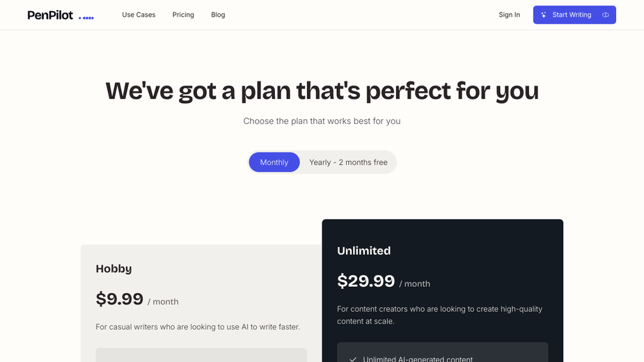Image resolution: width=644 pixels, height=362 pixels.
Task: Open the Use Cases menu item
Action: tap(139, 15)
